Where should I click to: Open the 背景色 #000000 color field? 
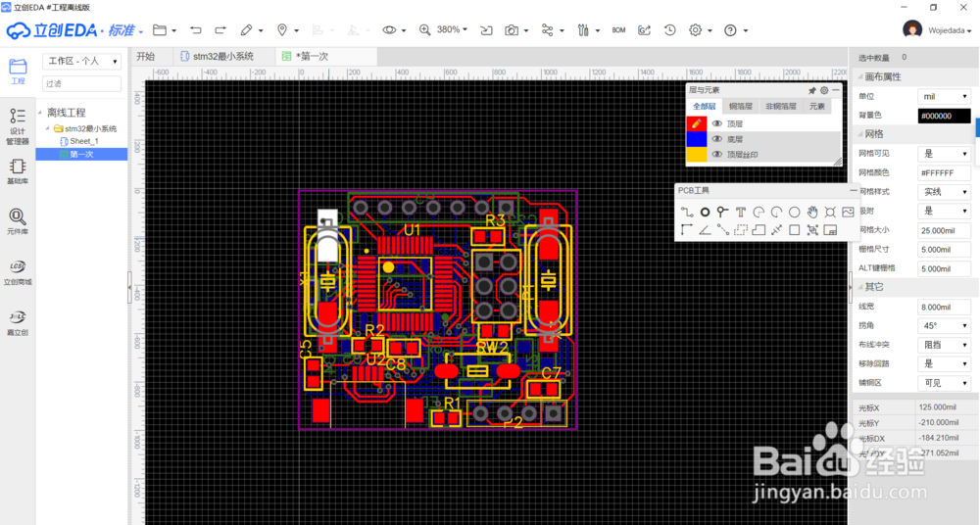point(944,116)
